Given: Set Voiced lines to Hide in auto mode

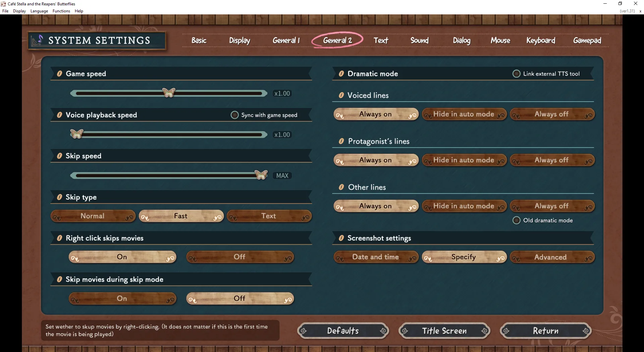Looking at the screenshot, I should pyautogui.click(x=464, y=114).
